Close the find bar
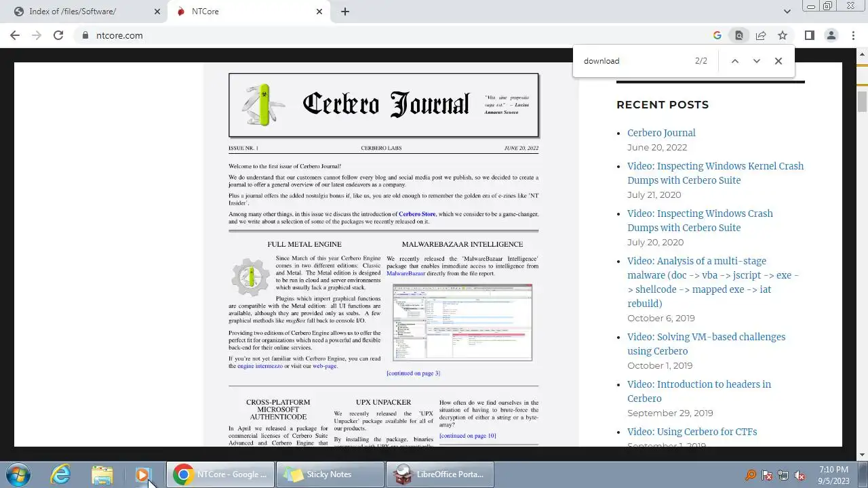868x488 pixels. tap(778, 61)
